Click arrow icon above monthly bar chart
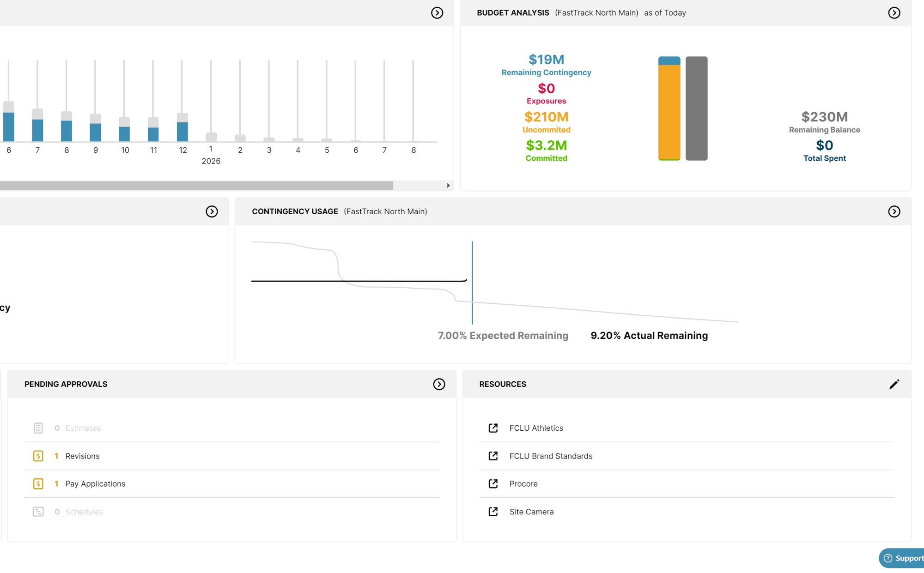The image size is (924, 573). coord(437,13)
